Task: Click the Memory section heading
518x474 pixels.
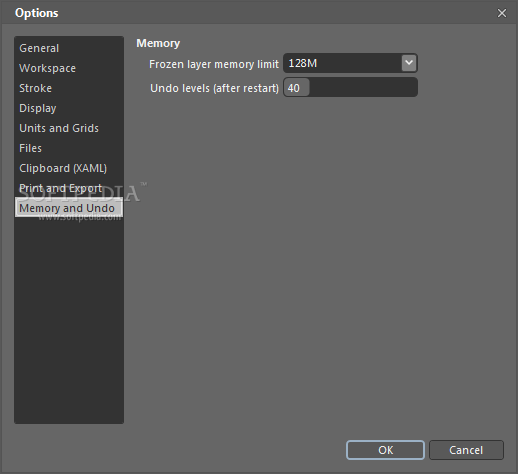Action: (x=158, y=43)
